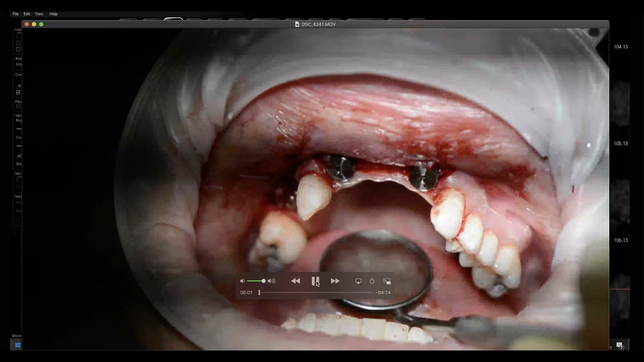This screenshot has height=362, width=644.
Task: Mute using the low-volume speaker icon
Action: 243,281
